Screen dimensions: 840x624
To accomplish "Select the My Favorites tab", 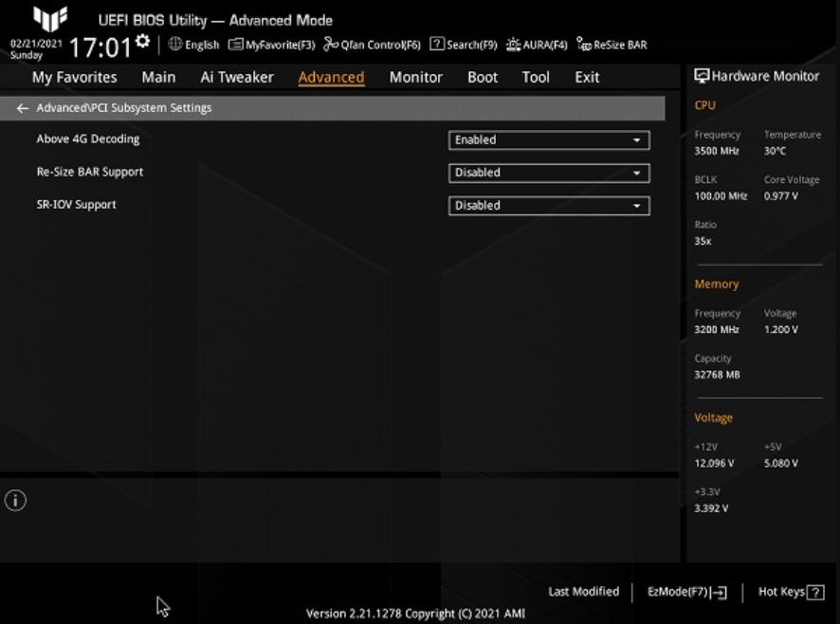I will point(75,78).
